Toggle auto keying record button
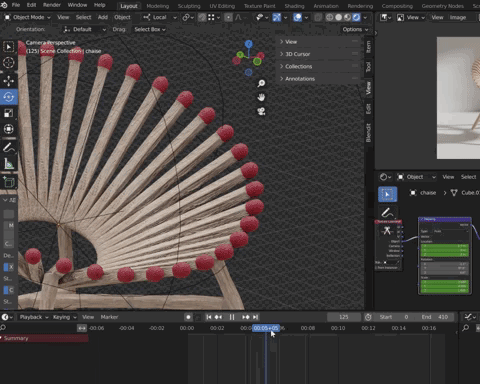 [188, 317]
